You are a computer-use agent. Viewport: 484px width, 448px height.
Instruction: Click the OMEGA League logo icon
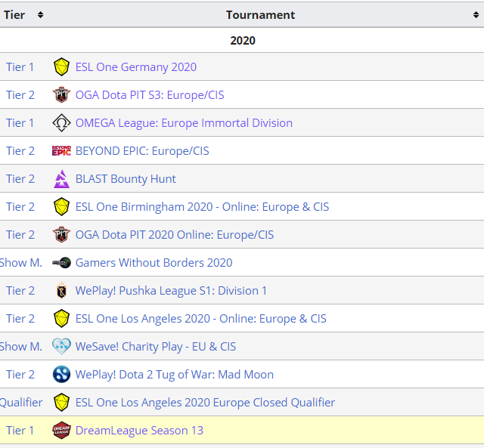61,123
